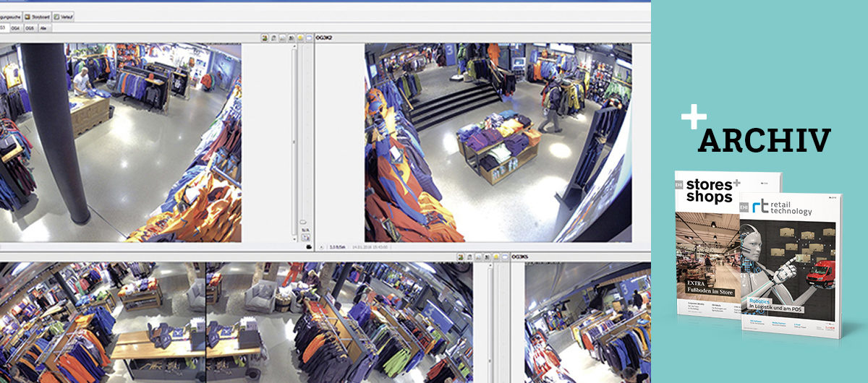Open the ARCHIV link
The width and height of the screenshot is (868, 383).
[x=763, y=139]
